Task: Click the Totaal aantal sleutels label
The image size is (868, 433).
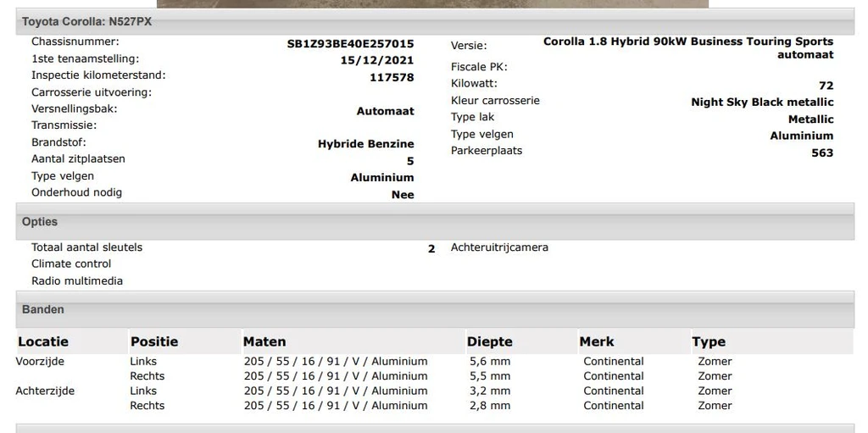Action: [87, 247]
